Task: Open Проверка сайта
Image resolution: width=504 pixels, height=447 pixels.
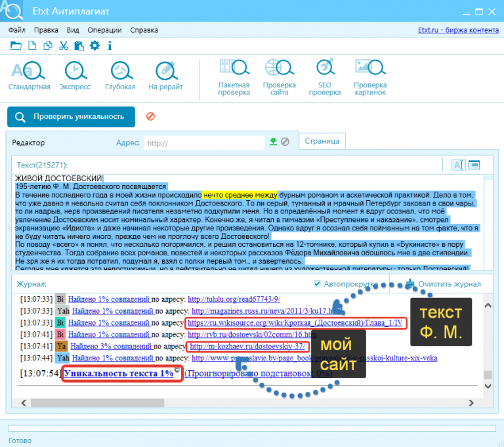Action: point(280,77)
